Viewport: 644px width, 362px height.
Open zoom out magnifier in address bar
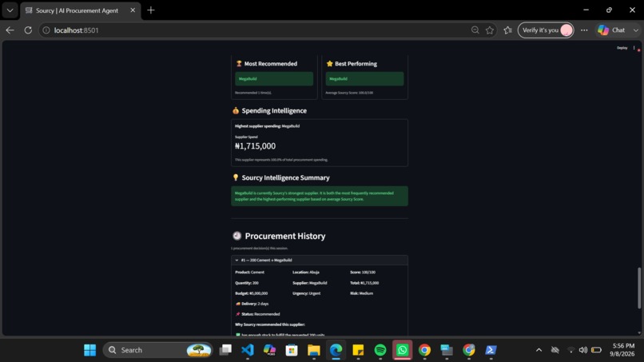point(475,30)
